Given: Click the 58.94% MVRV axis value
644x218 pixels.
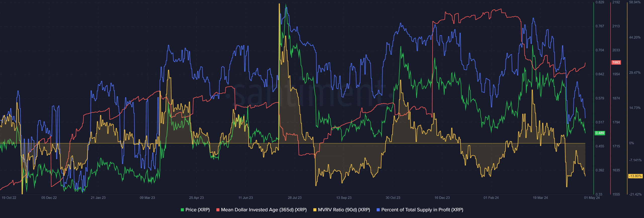Looking at the screenshot, I should [x=635, y=2].
